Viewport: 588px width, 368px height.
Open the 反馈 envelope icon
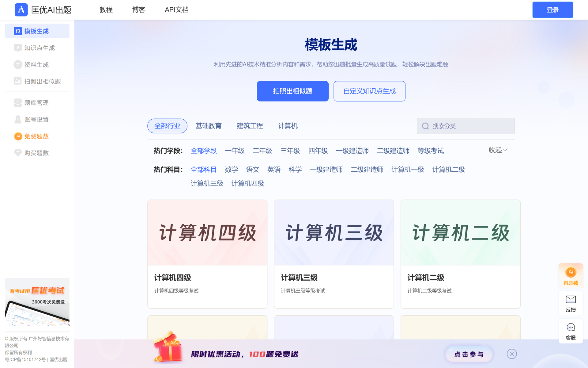(x=571, y=299)
